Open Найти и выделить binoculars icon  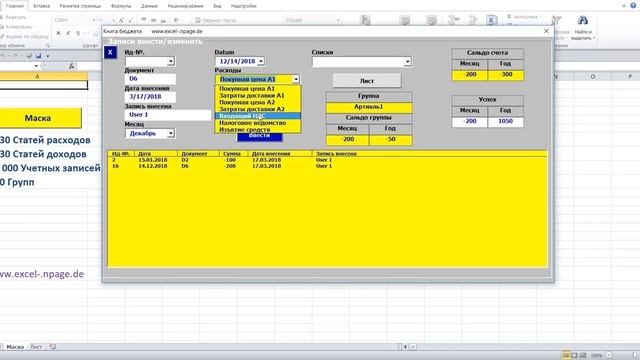(x=582, y=20)
